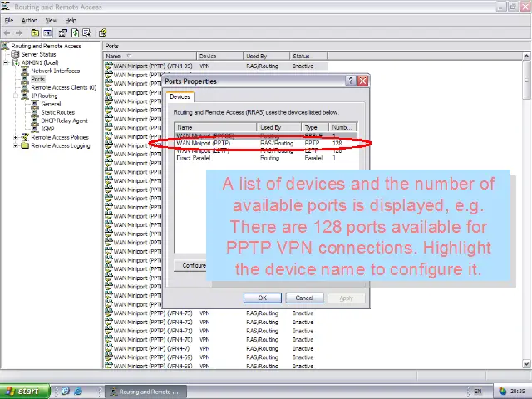The height and width of the screenshot is (399, 532).
Task: Select Static Routes tree item
Action: pos(57,112)
